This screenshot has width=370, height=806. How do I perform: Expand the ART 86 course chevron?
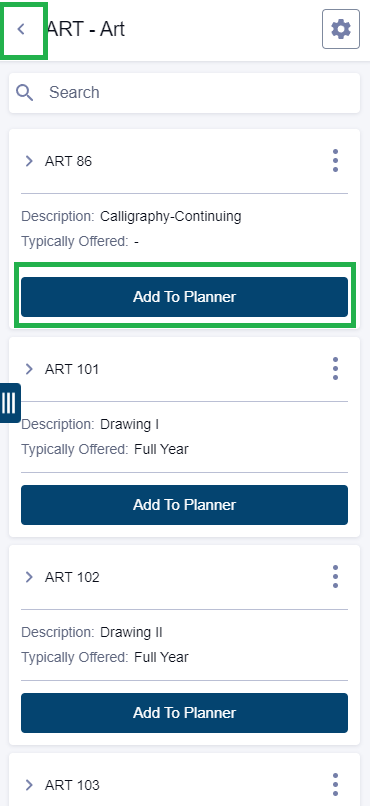click(29, 161)
